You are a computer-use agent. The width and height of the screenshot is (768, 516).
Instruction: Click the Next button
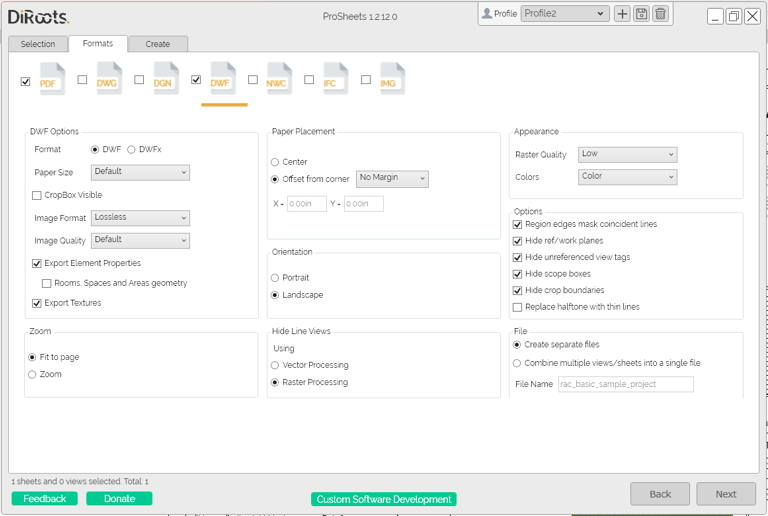726,494
